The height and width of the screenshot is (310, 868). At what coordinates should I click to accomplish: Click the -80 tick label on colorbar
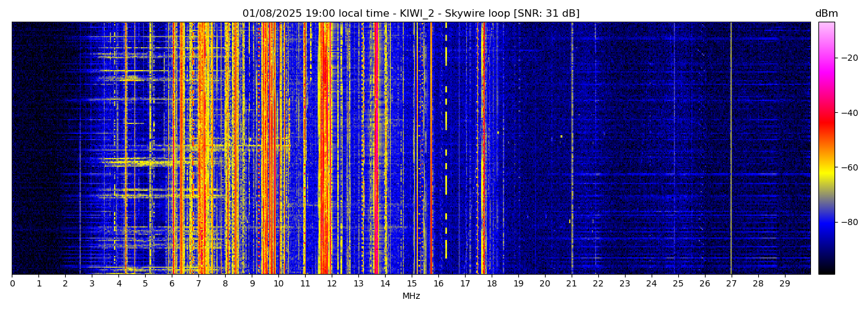(849, 222)
